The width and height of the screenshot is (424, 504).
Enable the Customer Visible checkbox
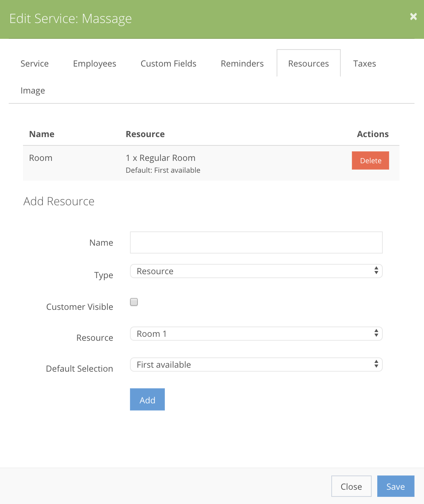134,302
